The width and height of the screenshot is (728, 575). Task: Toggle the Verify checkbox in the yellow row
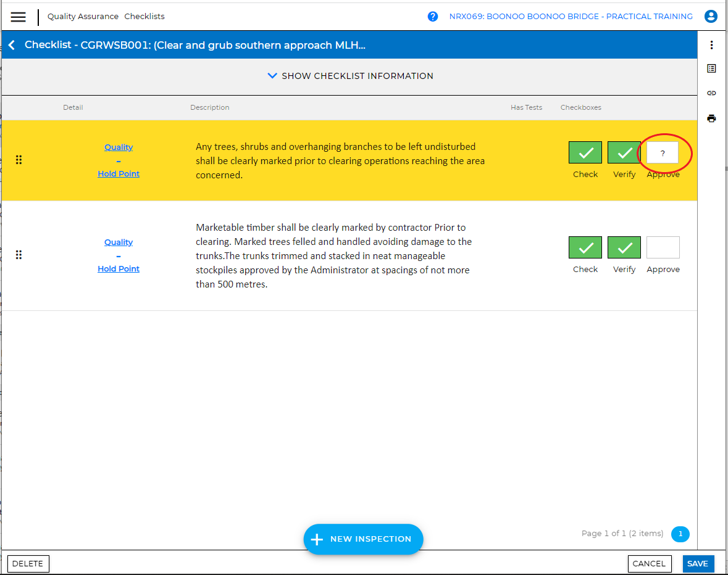coord(624,153)
